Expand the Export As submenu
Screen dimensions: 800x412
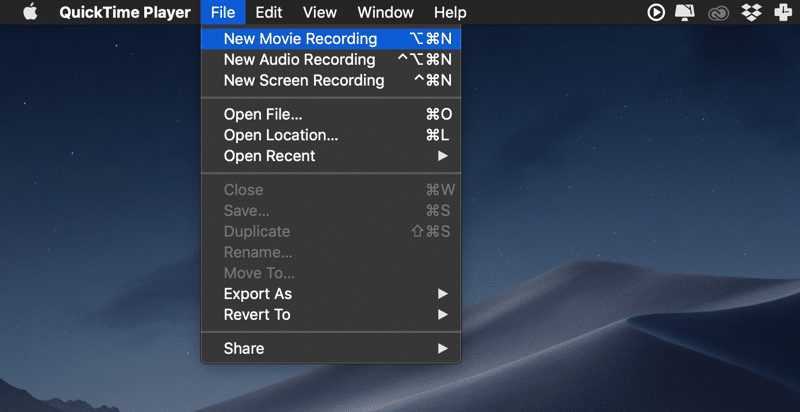(330, 294)
